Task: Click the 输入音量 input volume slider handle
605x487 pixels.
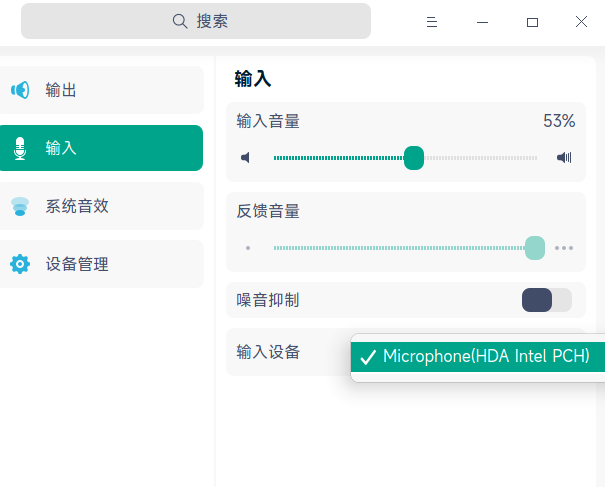Action: click(414, 158)
